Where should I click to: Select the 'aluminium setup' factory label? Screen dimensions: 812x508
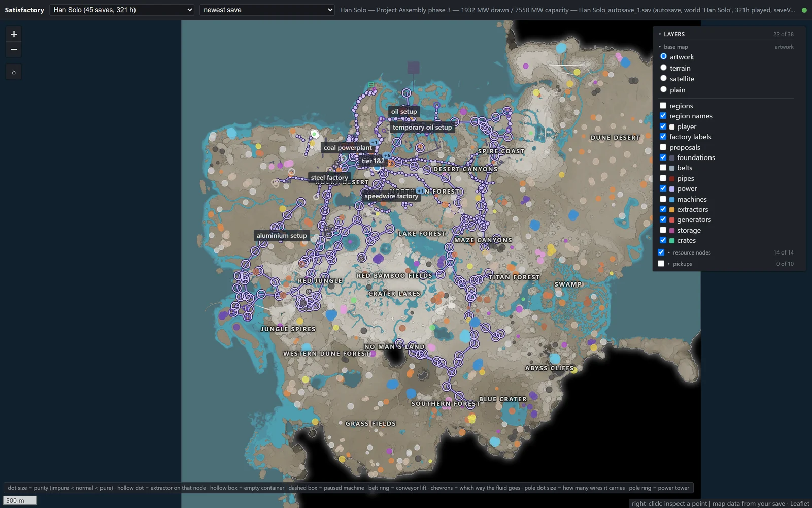click(282, 236)
